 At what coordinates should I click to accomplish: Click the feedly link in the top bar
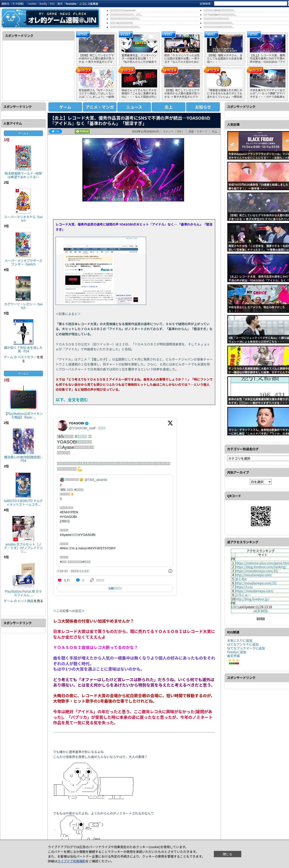(x=43, y=4)
